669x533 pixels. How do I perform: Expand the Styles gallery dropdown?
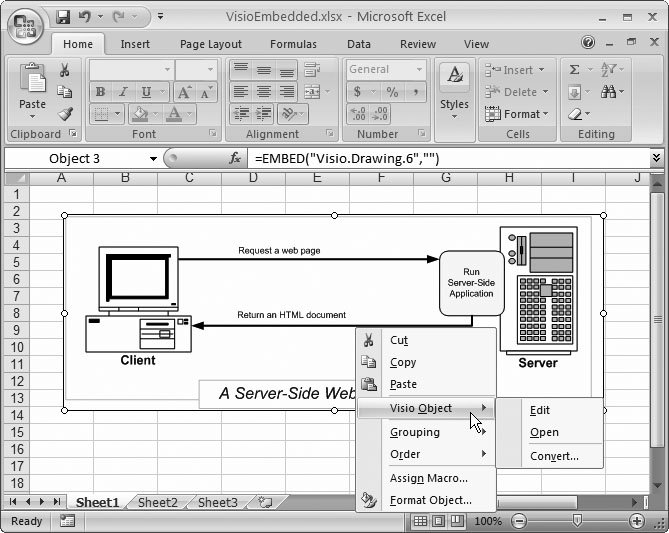454,116
